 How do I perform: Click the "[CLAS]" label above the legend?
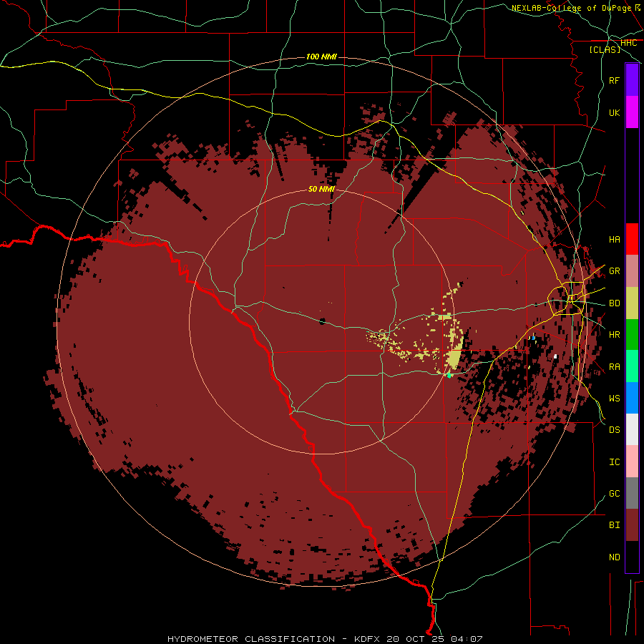coord(605,49)
